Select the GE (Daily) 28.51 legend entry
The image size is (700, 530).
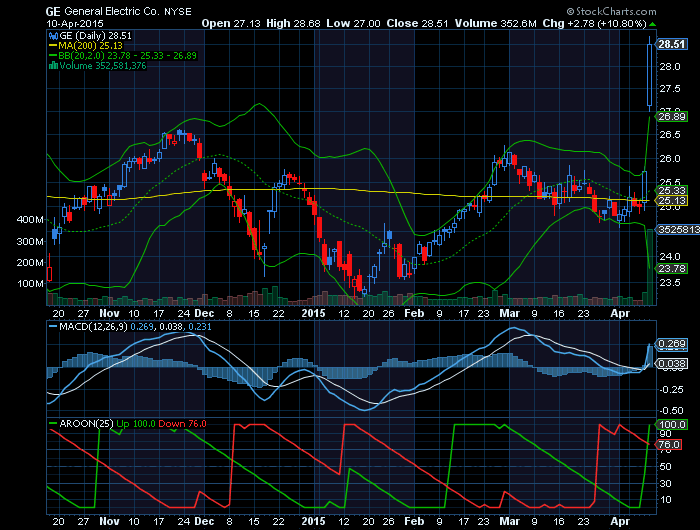coord(96,36)
